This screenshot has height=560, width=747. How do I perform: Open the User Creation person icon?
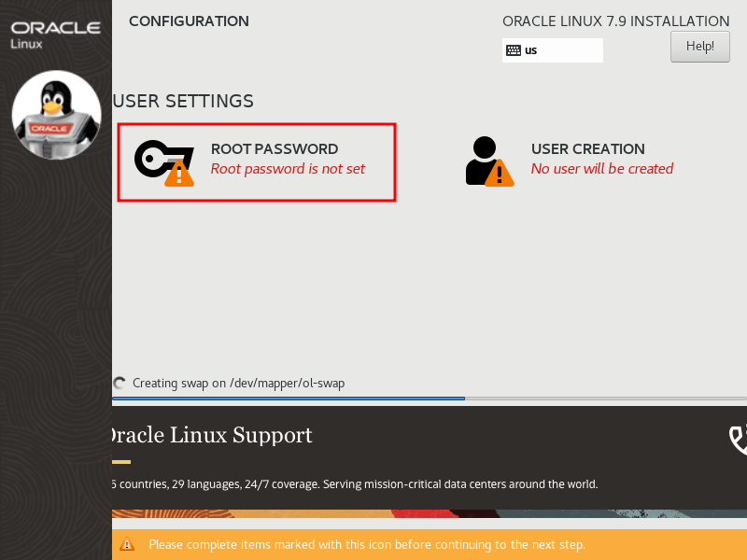[489, 161]
